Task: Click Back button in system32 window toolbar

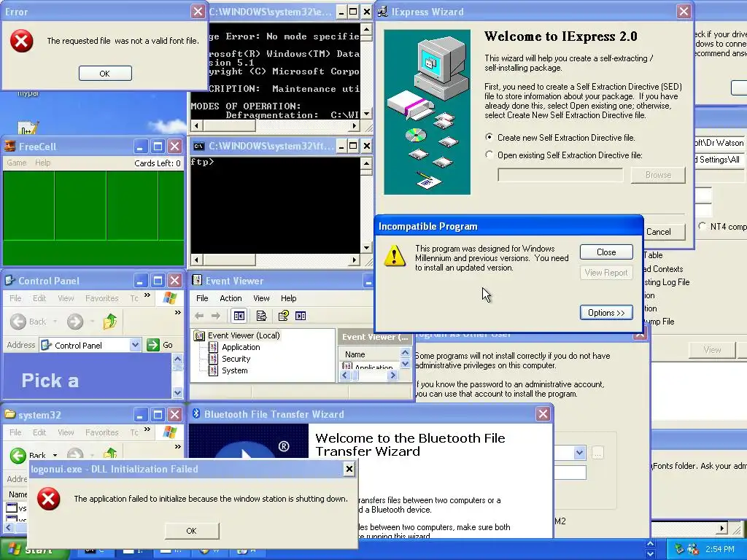Action: [x=28, y=455]
